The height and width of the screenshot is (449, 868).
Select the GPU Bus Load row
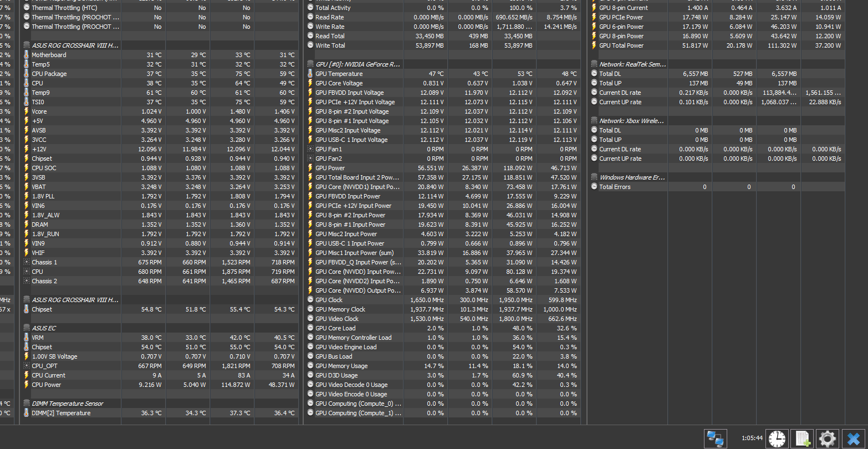point(442,356)
